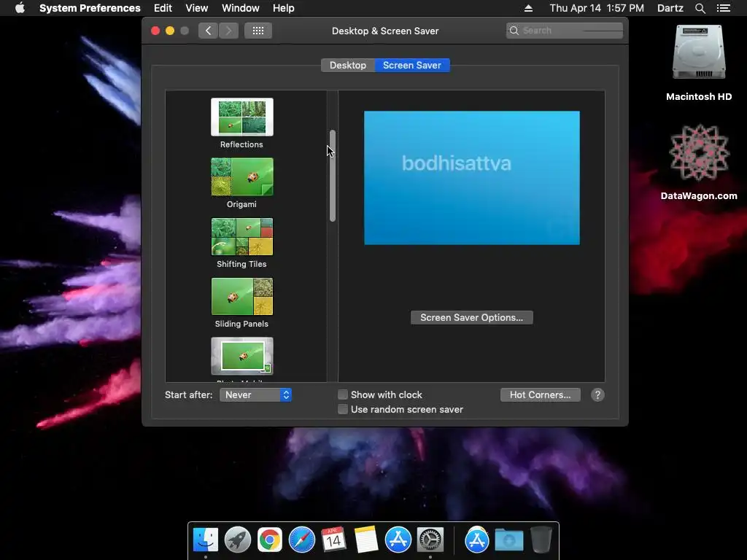Go forward with the right chevron button
This screenshot has height=560, width=747.
tap(228, 31)
